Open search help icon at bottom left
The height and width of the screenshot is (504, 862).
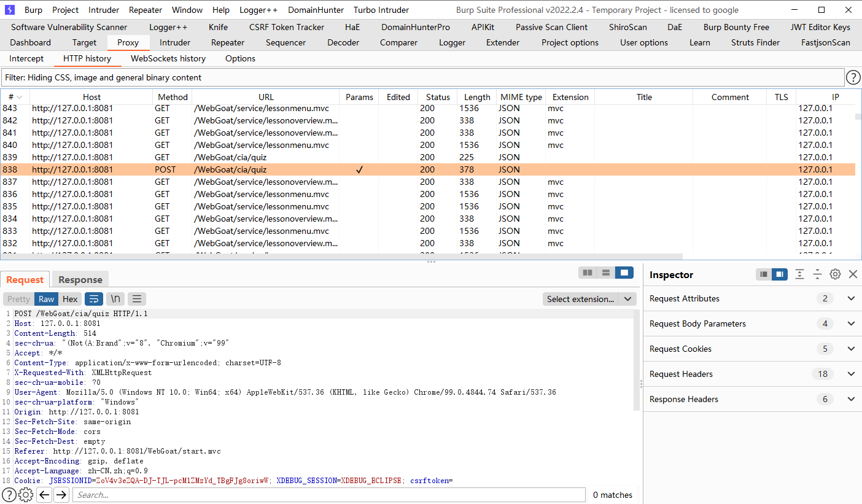coord(9,495)
